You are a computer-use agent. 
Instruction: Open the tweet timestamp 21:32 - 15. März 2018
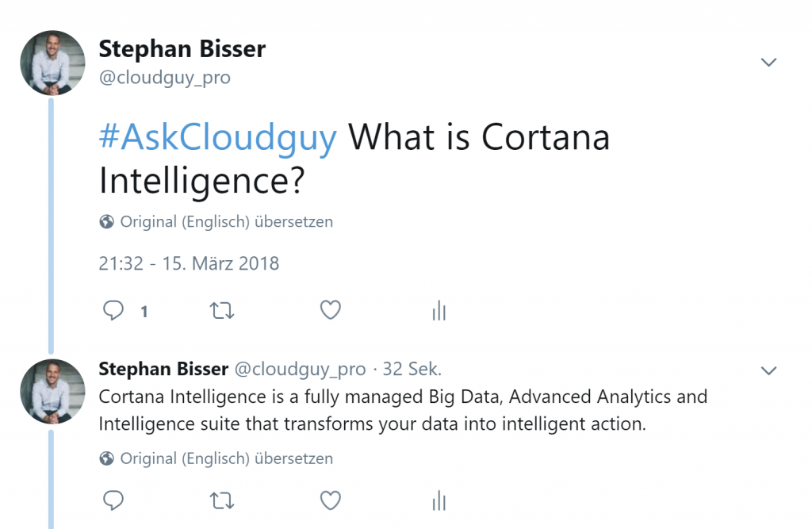(189, 263)
